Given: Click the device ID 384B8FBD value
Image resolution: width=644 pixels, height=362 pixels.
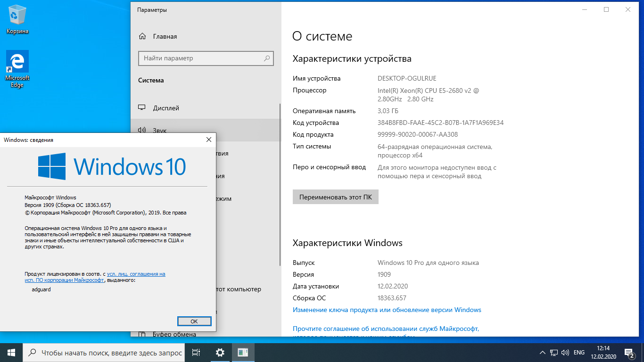Looking at the screenshot, I should [x=441, y=123].
